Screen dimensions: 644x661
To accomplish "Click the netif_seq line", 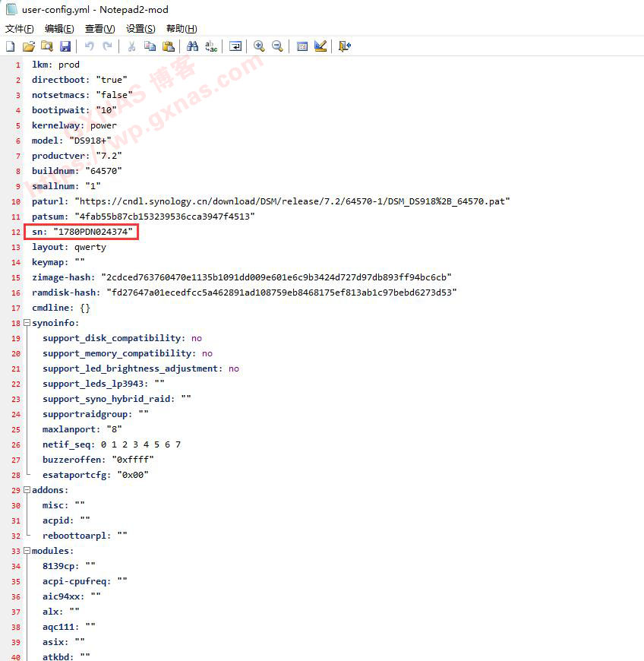I will [112, 444].
